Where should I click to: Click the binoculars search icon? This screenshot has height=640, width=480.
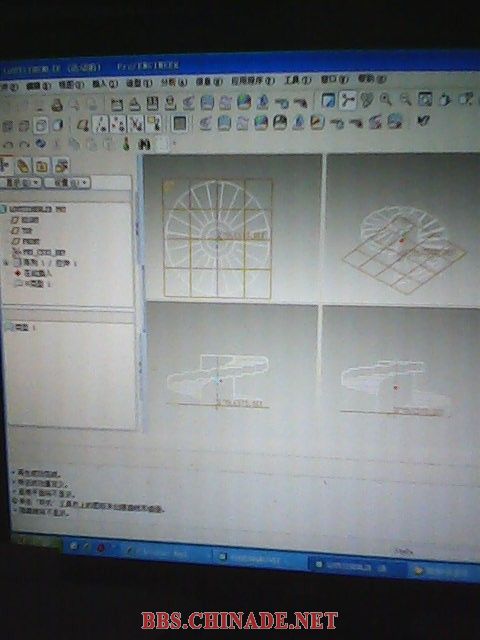pos(144,144)
